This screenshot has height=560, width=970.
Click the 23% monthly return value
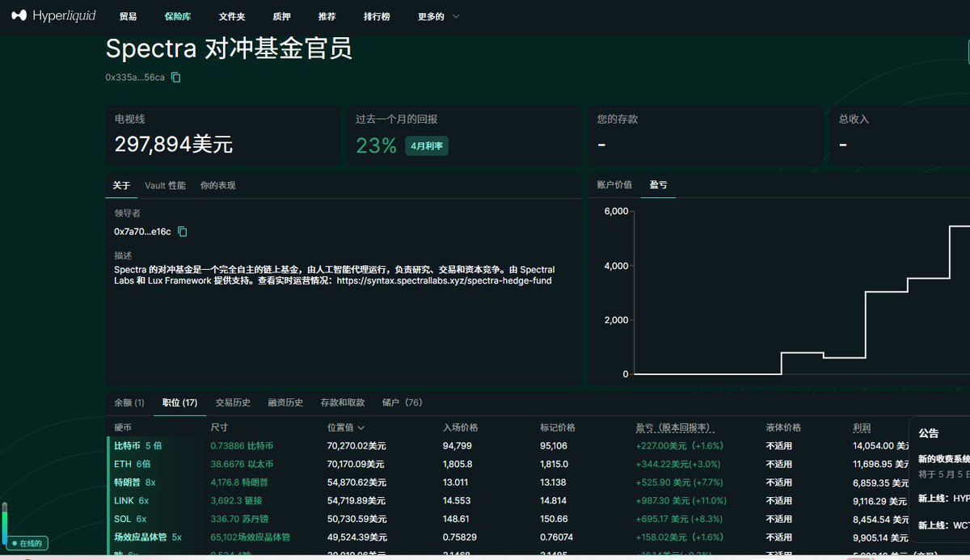[x=376, y=146]
